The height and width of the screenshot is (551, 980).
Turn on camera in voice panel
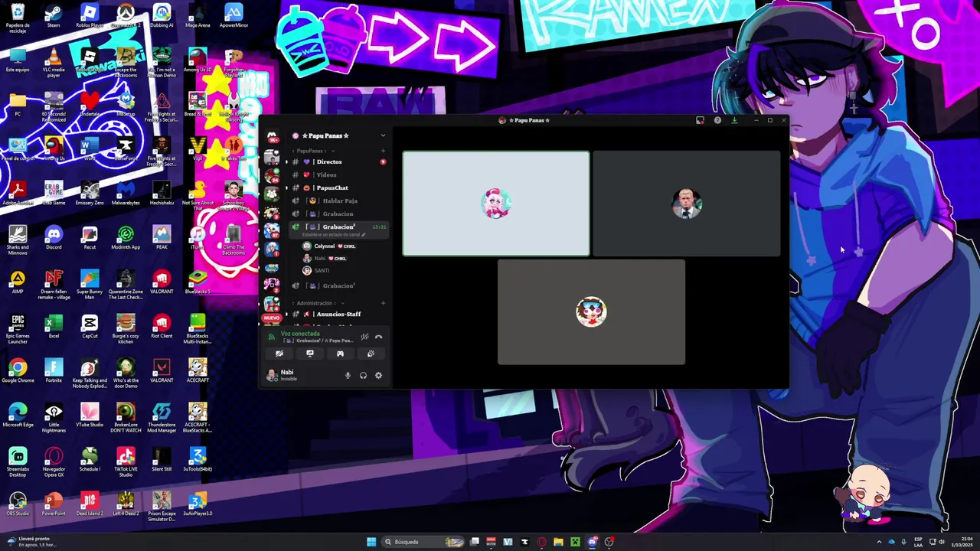[279, 354]
